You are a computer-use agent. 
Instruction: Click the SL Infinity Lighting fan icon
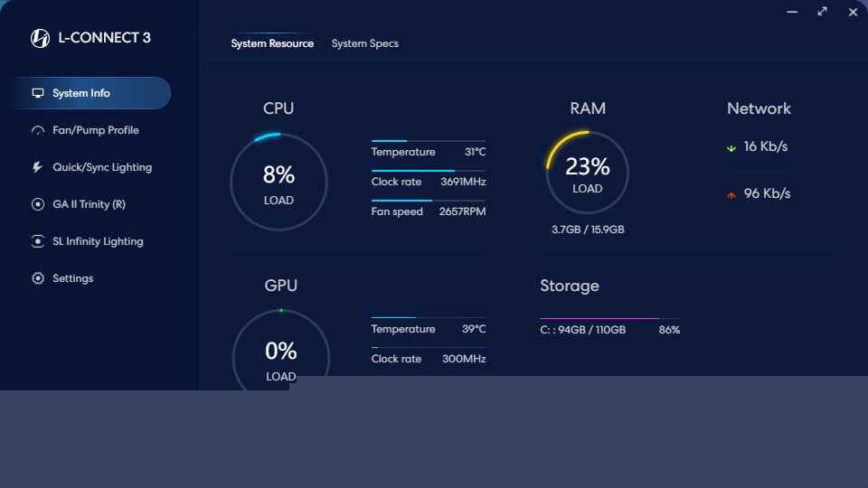(38, 241)
